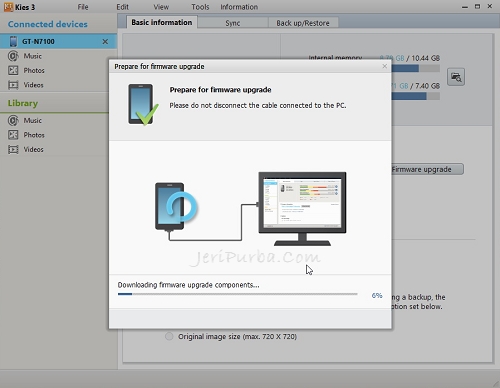Open the File menu
500x388 pixels.
pyautogui.click(x=83, y=7)
